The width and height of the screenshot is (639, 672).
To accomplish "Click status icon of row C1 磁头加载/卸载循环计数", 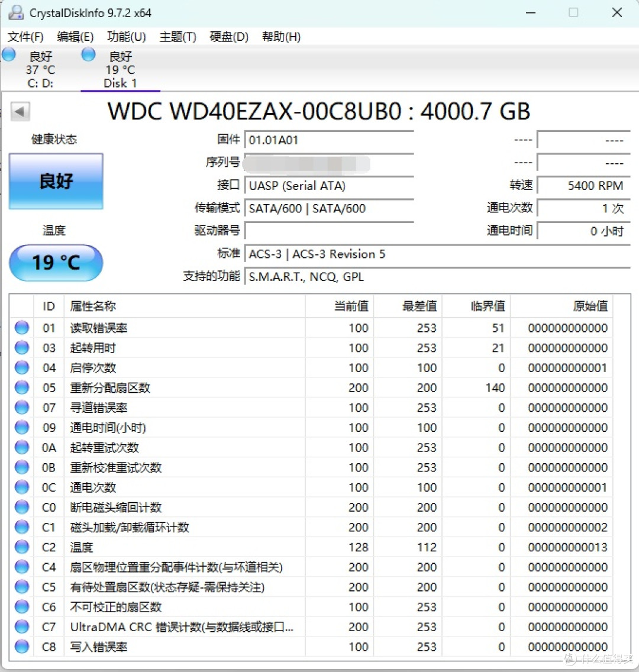I will point(22,526).
